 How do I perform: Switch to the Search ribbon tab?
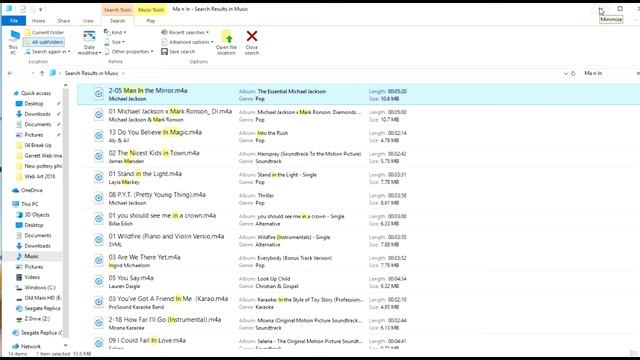(x=117, y=21)
